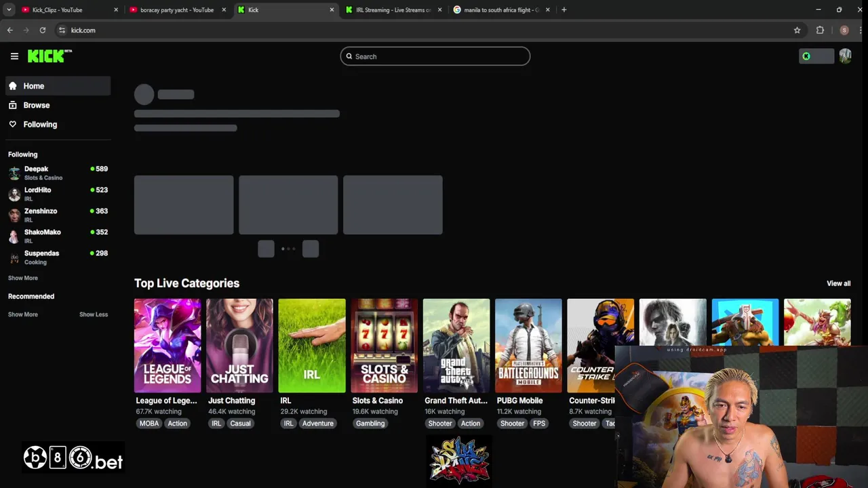Click Deepak channel avatar

pyautogui.click(x=14, y=173)
